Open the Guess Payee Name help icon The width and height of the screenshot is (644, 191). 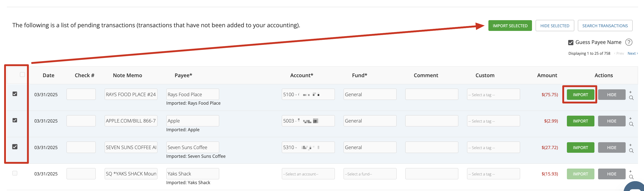tap(628, 42)
